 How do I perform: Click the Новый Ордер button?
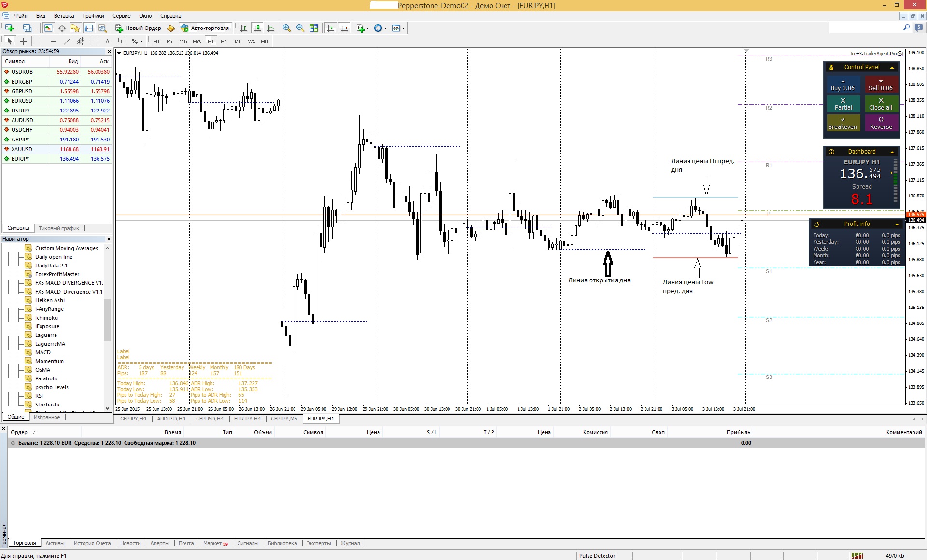point(139,28)
